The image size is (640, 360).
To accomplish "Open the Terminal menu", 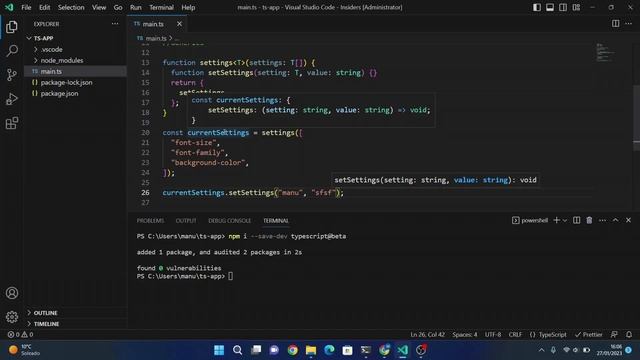I will (x=161, y=7).
